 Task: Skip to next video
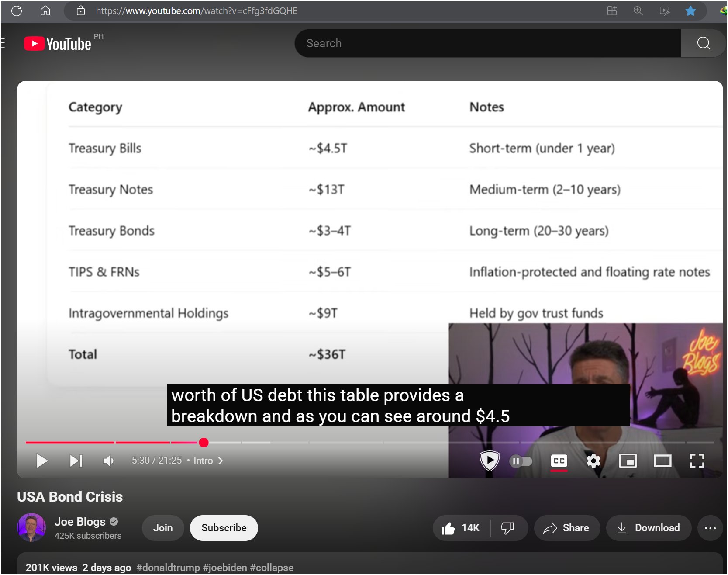(76, 461)
